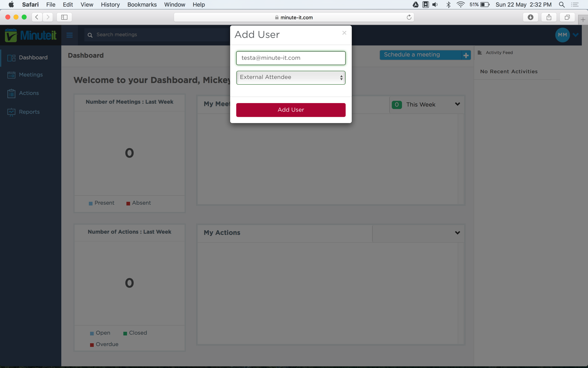Viewport: 588px width, 368px height.
Task: Click the "Number of Actions : Last Week" heading
Action: 129,232
